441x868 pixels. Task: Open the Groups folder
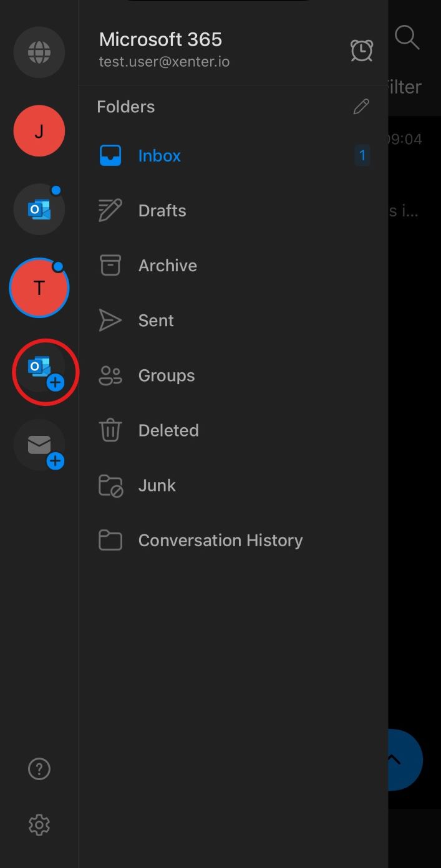pos(166,375)
